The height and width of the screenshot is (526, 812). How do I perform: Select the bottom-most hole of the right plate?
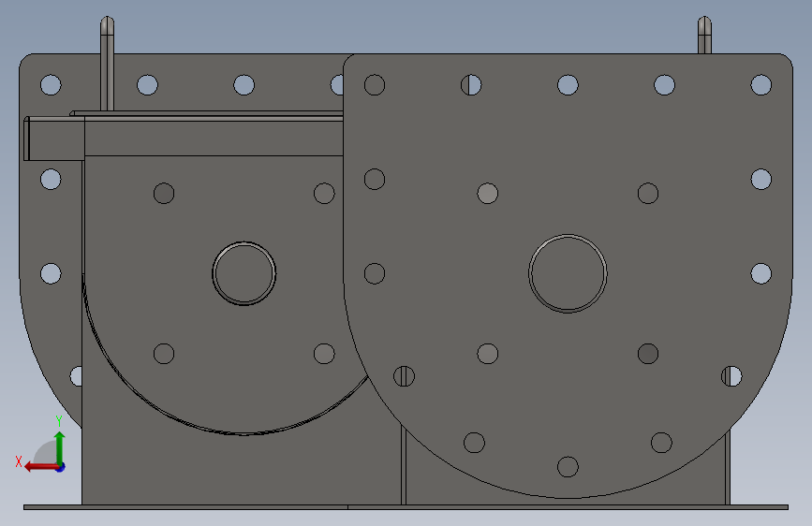pos(568,466)
